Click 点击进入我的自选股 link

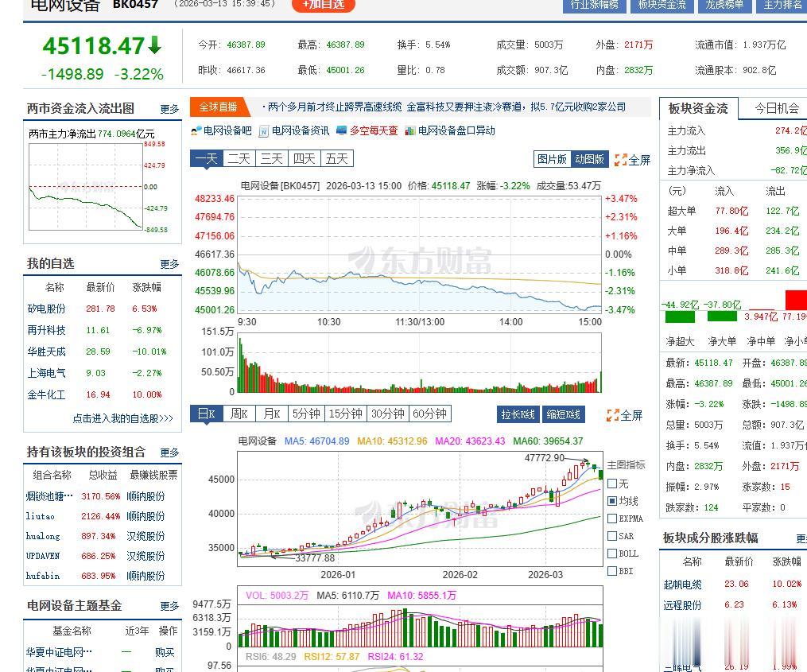point(122,418)
